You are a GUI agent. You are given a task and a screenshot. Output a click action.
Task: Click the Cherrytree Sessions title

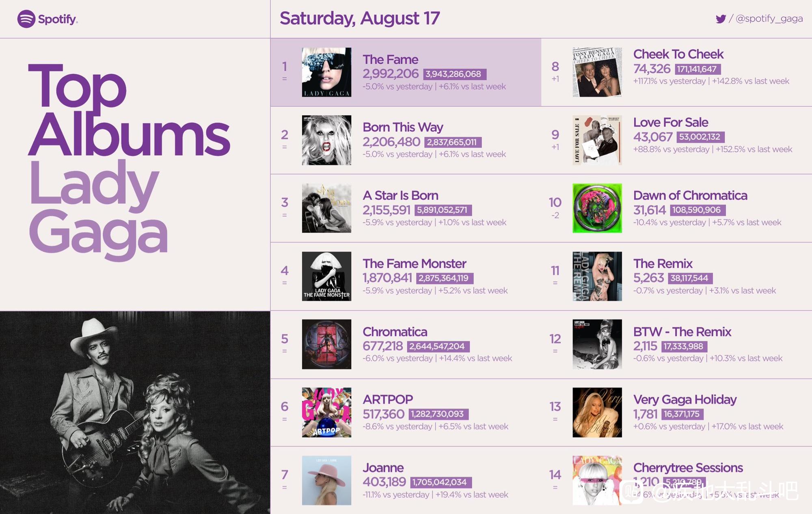click(688, 468)
